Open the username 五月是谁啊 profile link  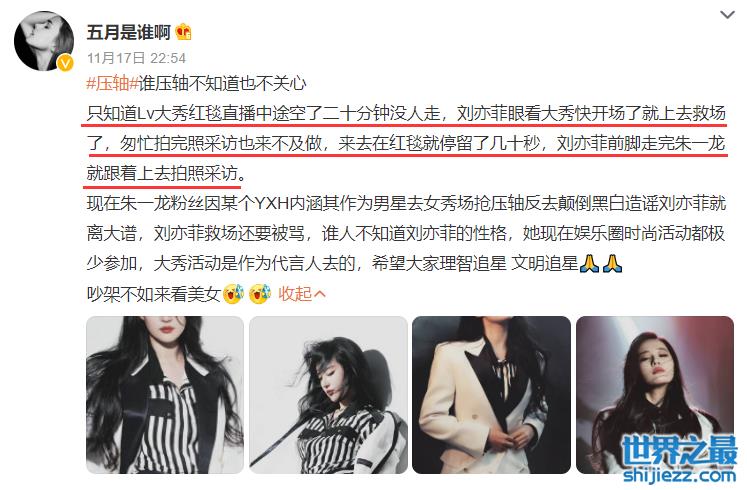pyautogui.click(x=129, y=32)
